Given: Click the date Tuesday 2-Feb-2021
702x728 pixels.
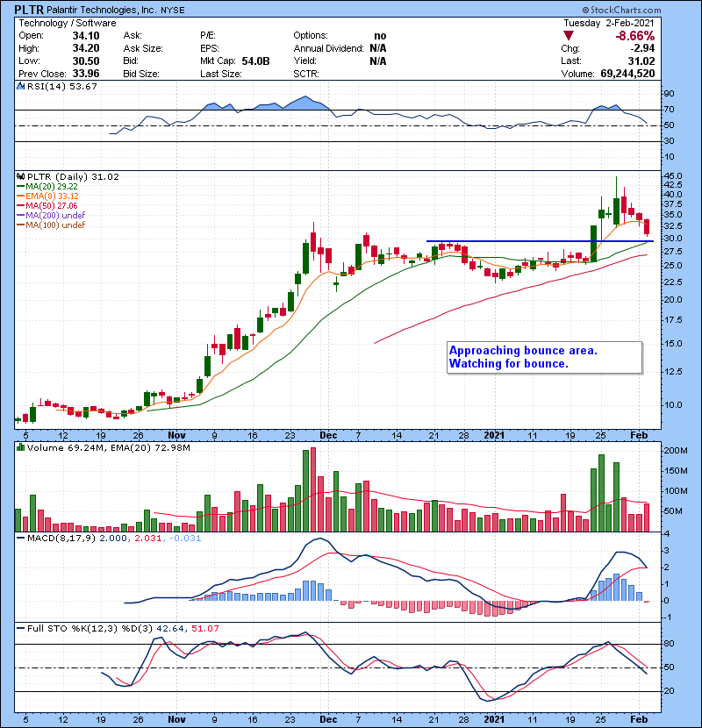Looking at the screenshot, I should point(609,23).
